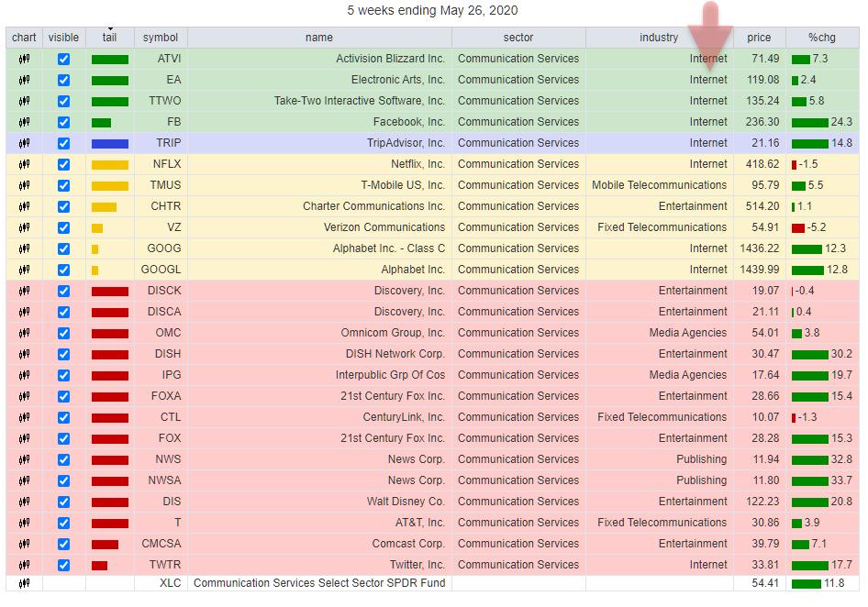Click chart icon in the GOOGL row

pyautogui.click(x=24, y=270)
